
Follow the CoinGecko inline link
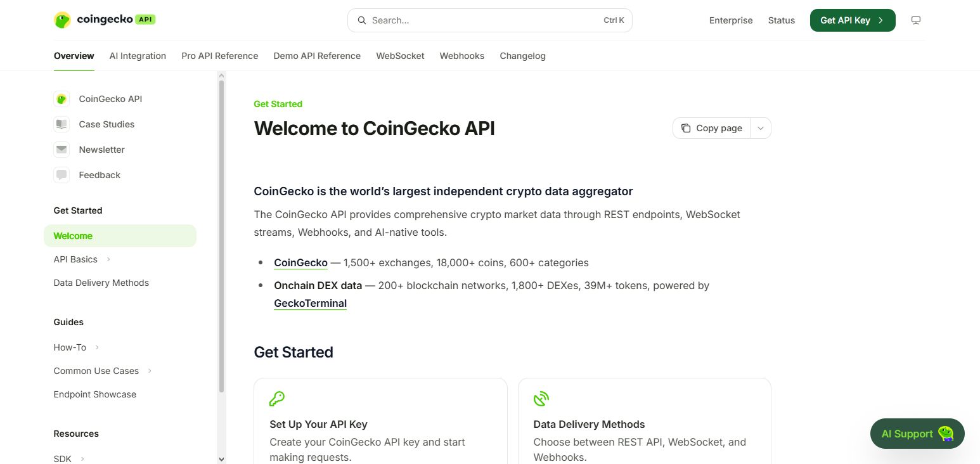tap(300, 262)
